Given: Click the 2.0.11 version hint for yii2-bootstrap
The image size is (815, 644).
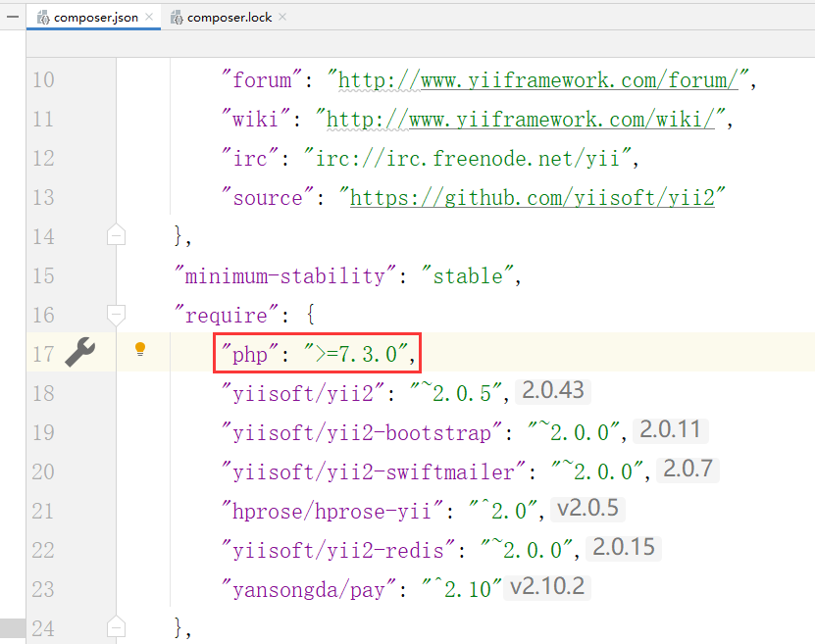Looking at the screenshot, I should pyautogui.click(x=671, y=430).
